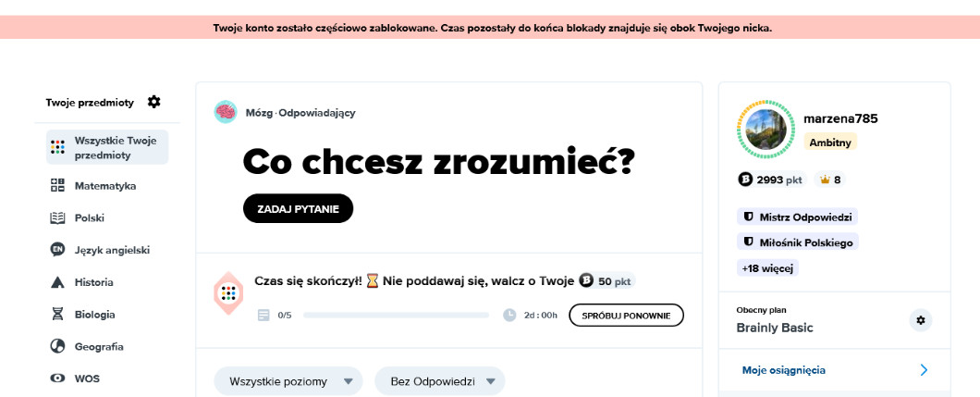Click the Mózg brain avatar icon
980x397 pixels.
[x=226, y=112]
